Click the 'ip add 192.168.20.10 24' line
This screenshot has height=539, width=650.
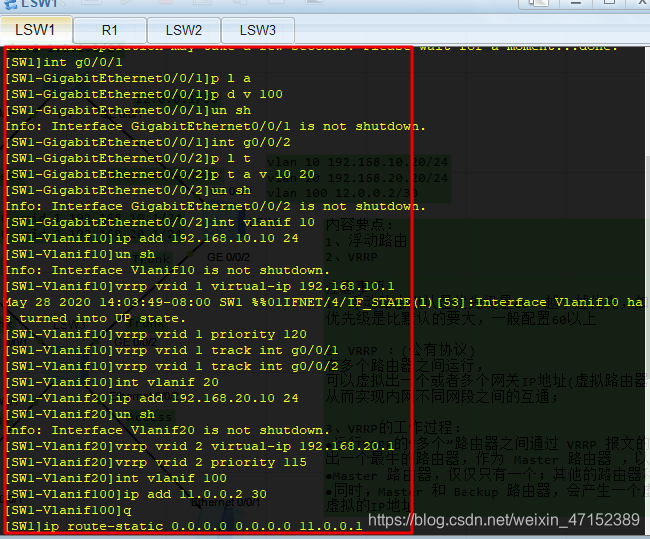click(152, 398)
